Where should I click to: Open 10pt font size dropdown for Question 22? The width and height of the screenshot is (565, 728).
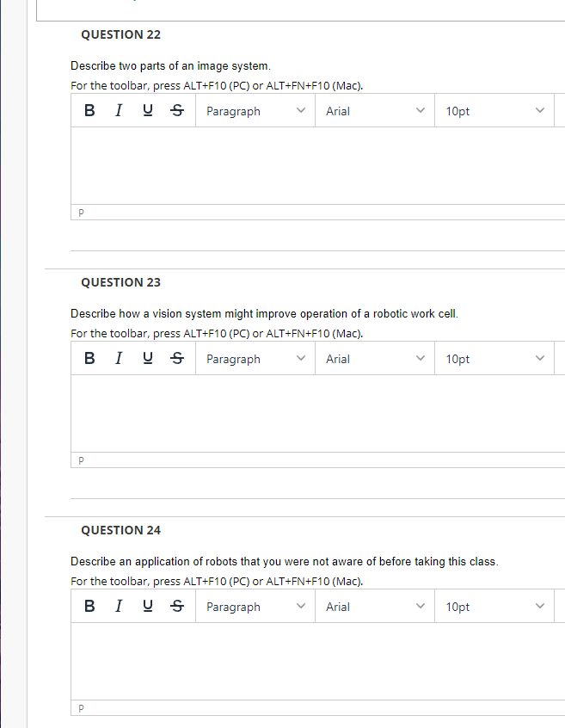494,110
